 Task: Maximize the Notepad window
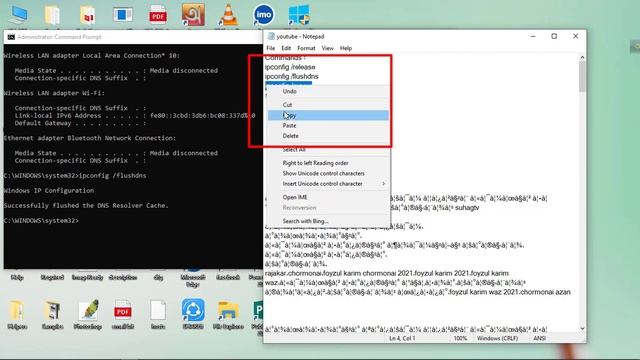point(554,36)
